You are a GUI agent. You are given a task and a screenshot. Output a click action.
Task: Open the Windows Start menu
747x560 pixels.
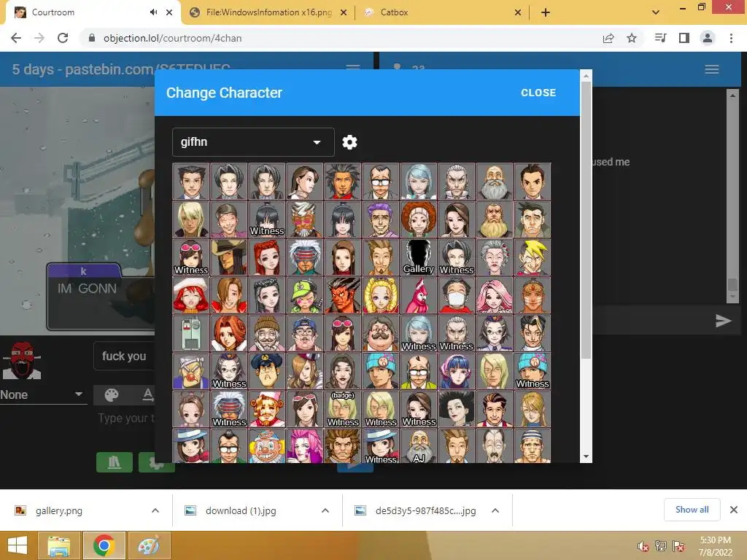coord(18,545)
